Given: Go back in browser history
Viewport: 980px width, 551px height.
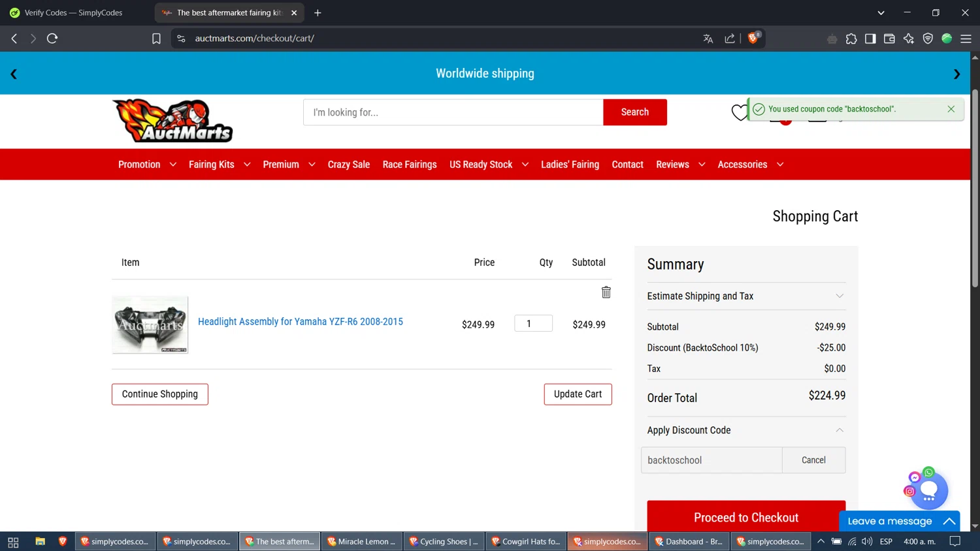Looking at the screenshot, I should [14, 39].
